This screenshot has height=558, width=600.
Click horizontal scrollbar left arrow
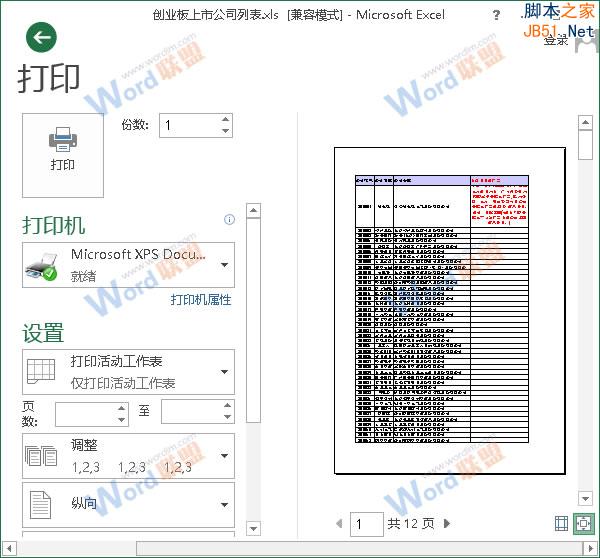click(x=9, y=549)
